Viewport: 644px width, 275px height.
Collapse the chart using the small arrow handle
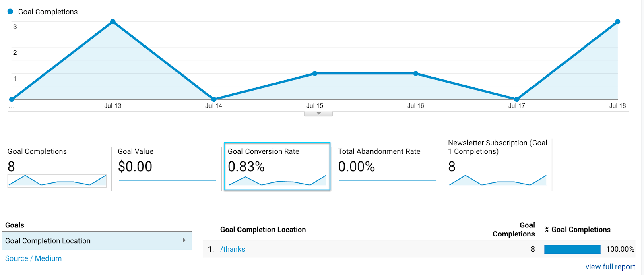pyautogui.click(x=318, y=114)
